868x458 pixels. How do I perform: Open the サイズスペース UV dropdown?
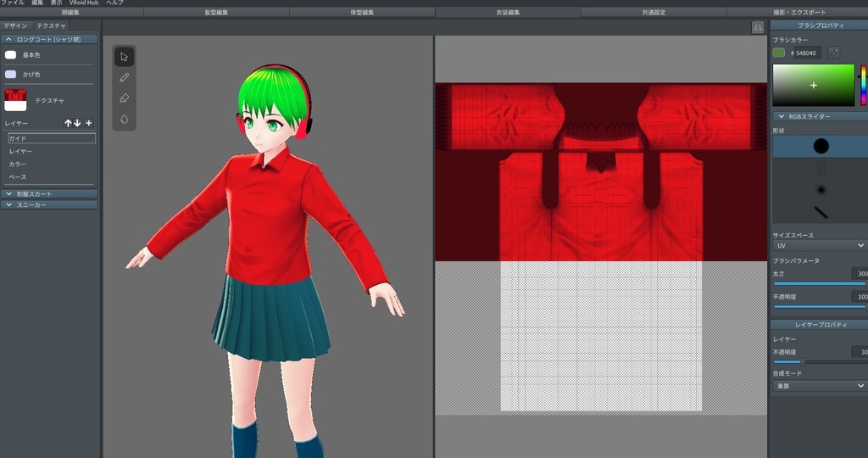coord(820,245)
